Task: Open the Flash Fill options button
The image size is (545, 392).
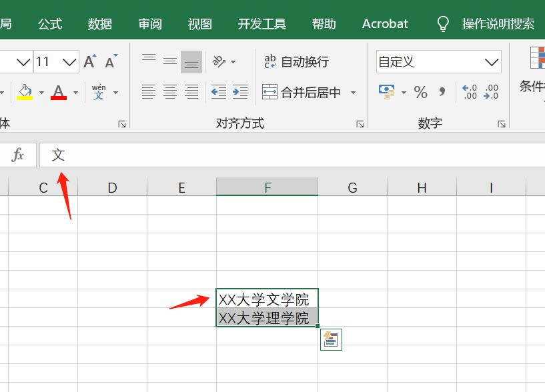Action: pyautogui.click(x=331, y=339)
